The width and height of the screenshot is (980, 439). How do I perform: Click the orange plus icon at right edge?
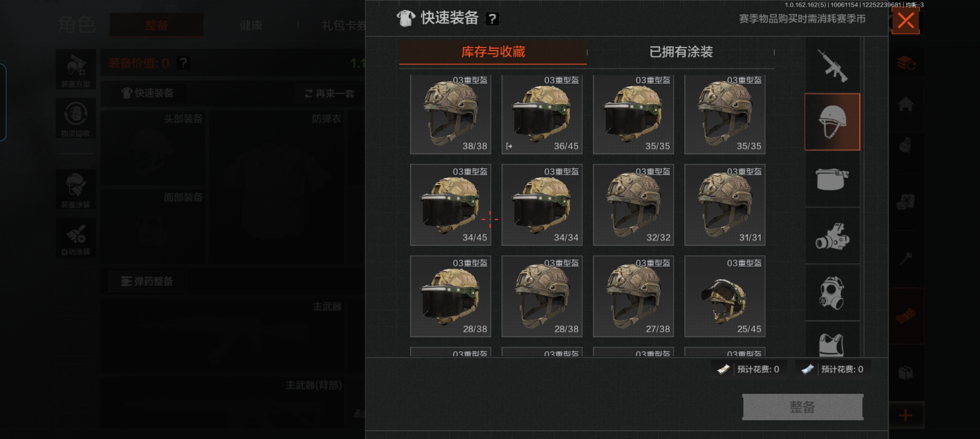tap(905, 415)
